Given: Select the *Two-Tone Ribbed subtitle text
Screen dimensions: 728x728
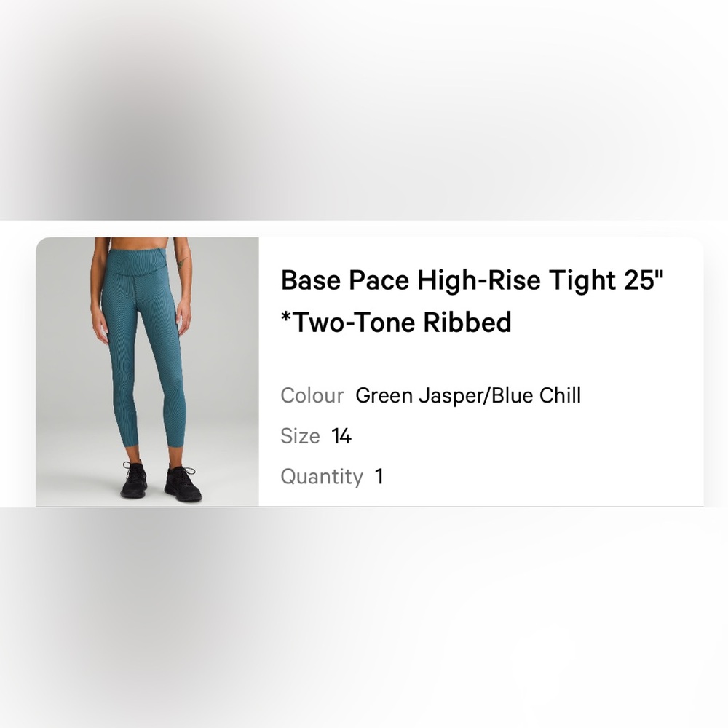Looking at the screenshot, I should [396, 322].
